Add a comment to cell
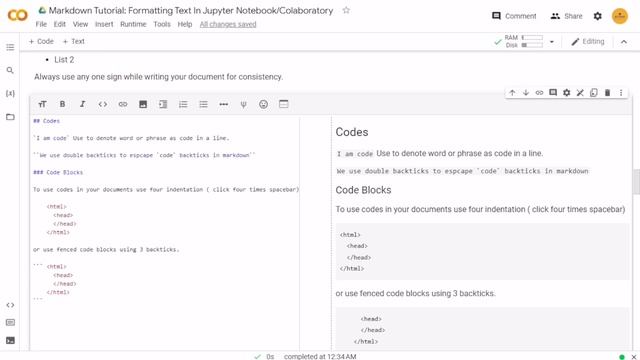 pos(553,93)
